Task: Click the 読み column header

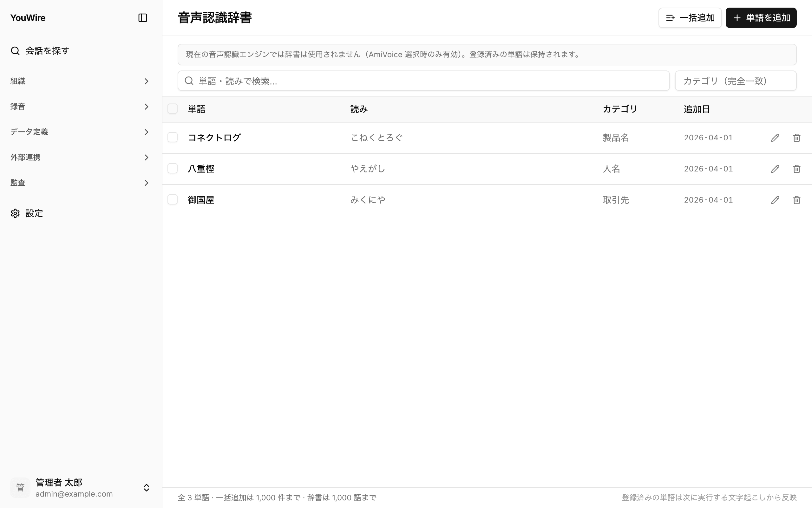Action: pyautogui.click(x=359, y=109)
